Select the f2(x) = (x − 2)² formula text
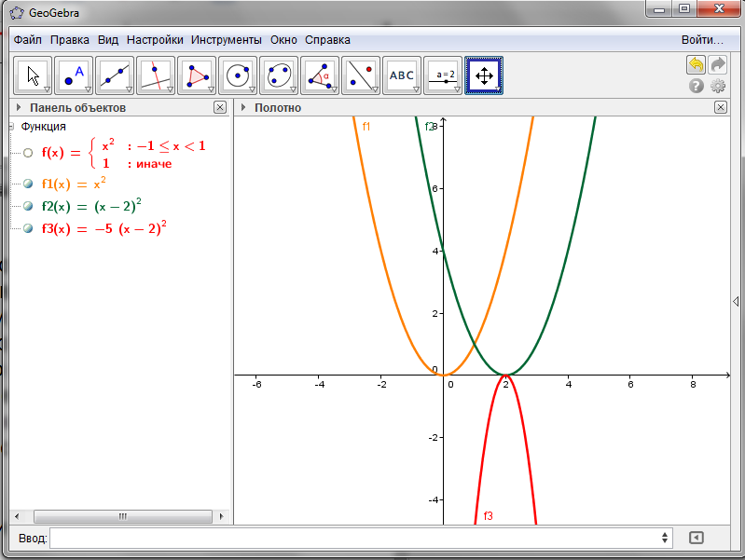 [91, 206]
